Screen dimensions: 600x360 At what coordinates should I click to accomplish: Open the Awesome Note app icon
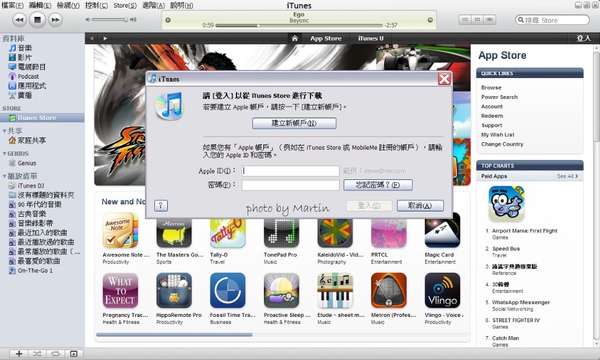[120, 230]
